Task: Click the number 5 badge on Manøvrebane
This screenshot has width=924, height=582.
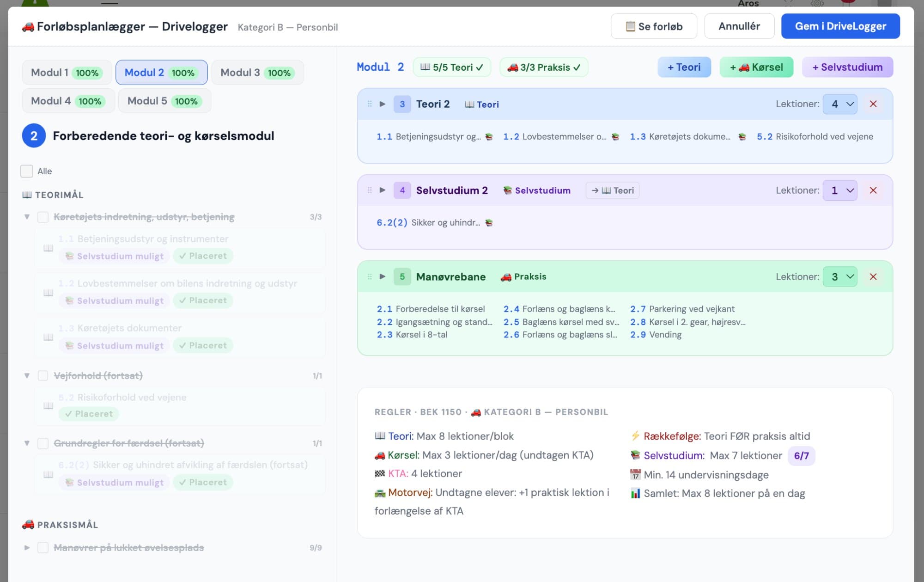Action: (402, 276)
